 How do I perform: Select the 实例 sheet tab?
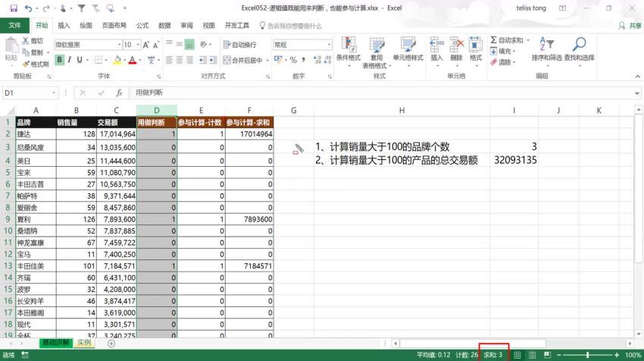(84, 343)
